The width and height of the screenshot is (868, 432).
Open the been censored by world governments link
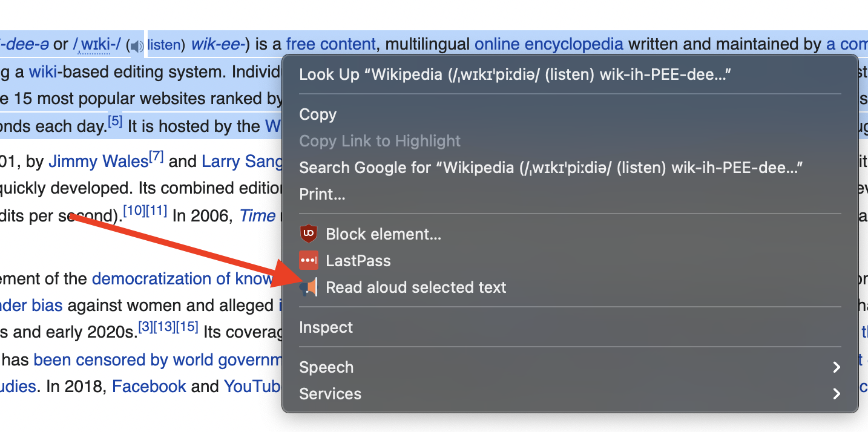point(158,360)
